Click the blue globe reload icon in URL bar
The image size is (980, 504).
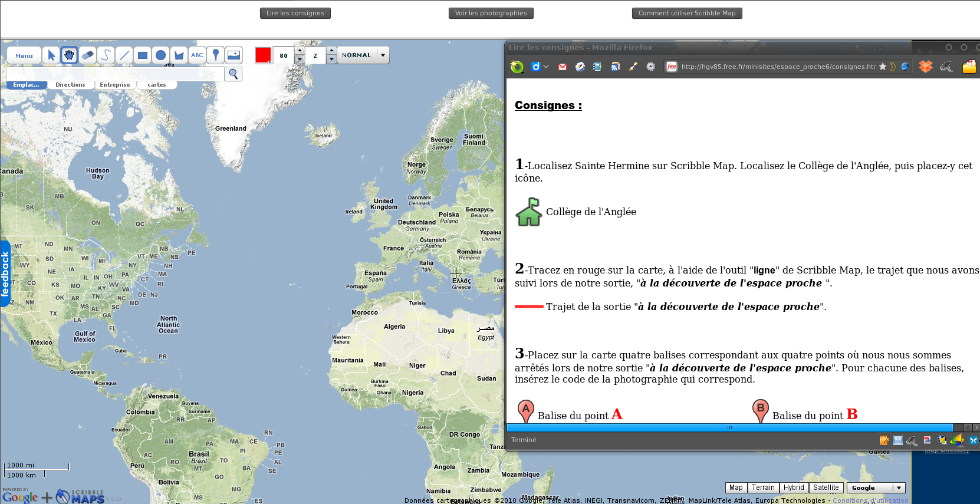[905, 67]
